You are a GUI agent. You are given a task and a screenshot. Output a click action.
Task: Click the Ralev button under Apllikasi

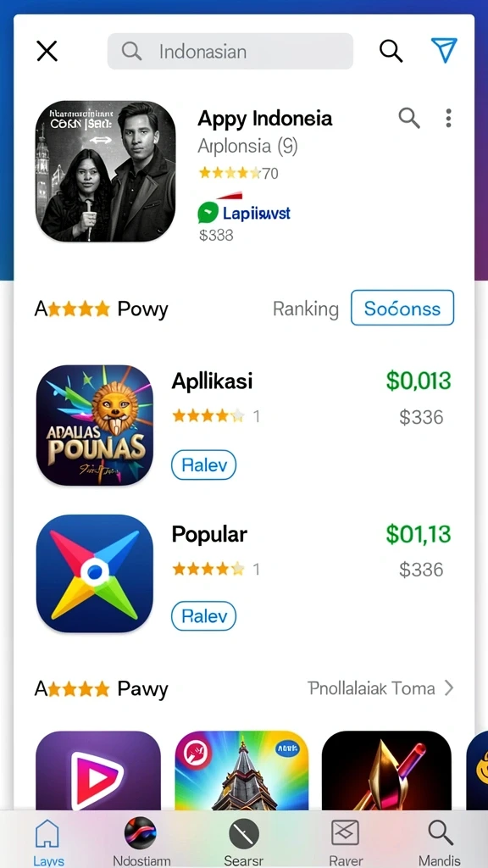203,465
